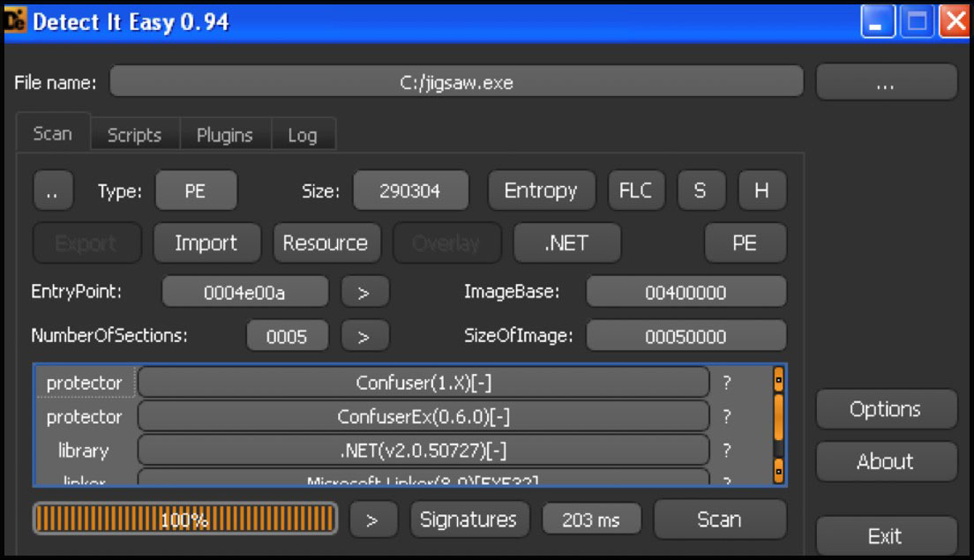Open the Signatures button
974x560 pixels.
(469, 519)
